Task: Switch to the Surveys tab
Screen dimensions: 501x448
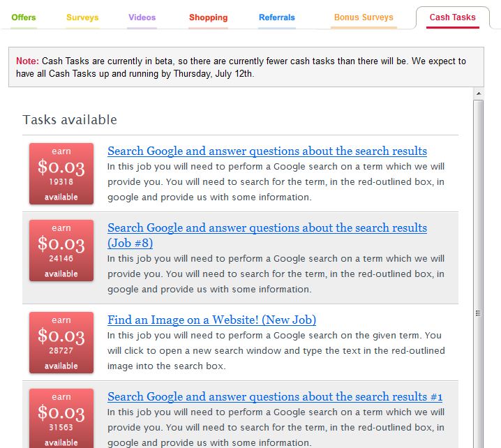Action: [82, 17]
